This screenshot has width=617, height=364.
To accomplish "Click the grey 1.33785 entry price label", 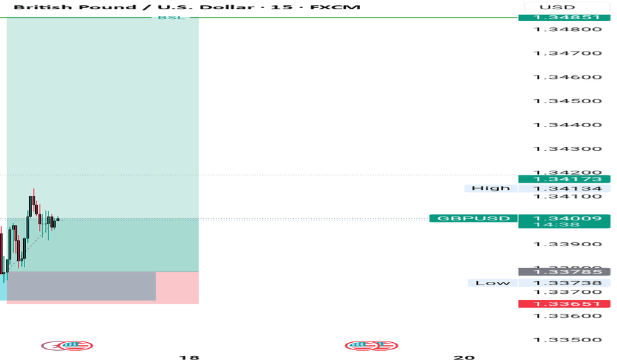I will (564, 272).
